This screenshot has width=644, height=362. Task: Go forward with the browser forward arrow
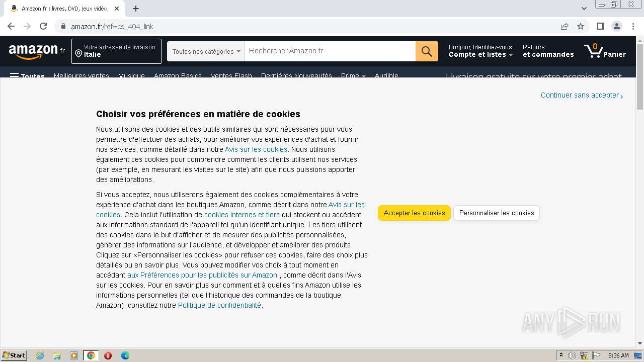tap(27, 27)
